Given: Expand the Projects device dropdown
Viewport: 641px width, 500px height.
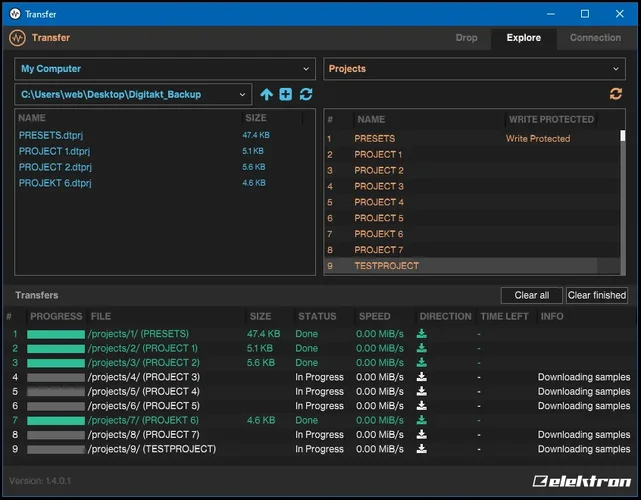Looking at the screenshot, I should tap(475, 69).
